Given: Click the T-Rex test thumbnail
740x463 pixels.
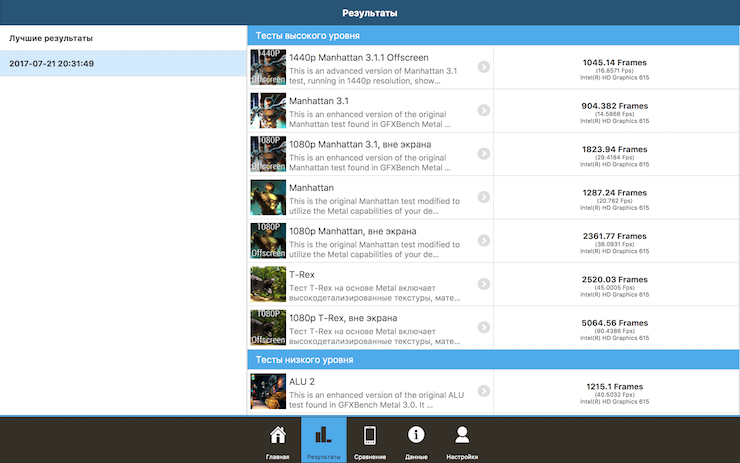Looking at the screenshot, I should pos(268,284).
